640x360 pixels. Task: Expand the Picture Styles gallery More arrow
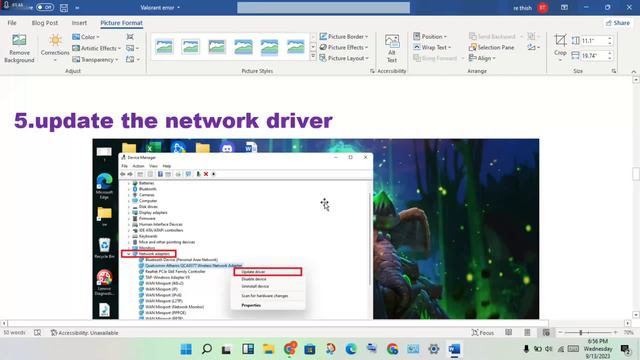(313, 57)
